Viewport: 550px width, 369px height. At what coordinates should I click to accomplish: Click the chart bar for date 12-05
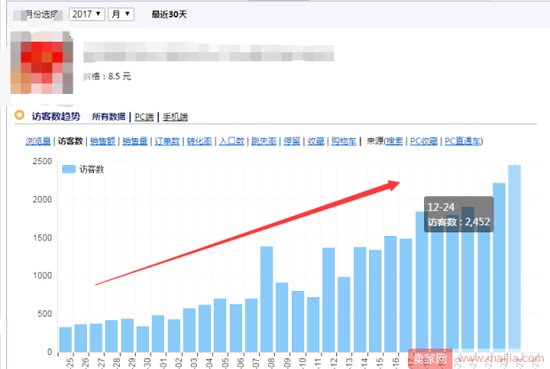click(x=220, y=326)
